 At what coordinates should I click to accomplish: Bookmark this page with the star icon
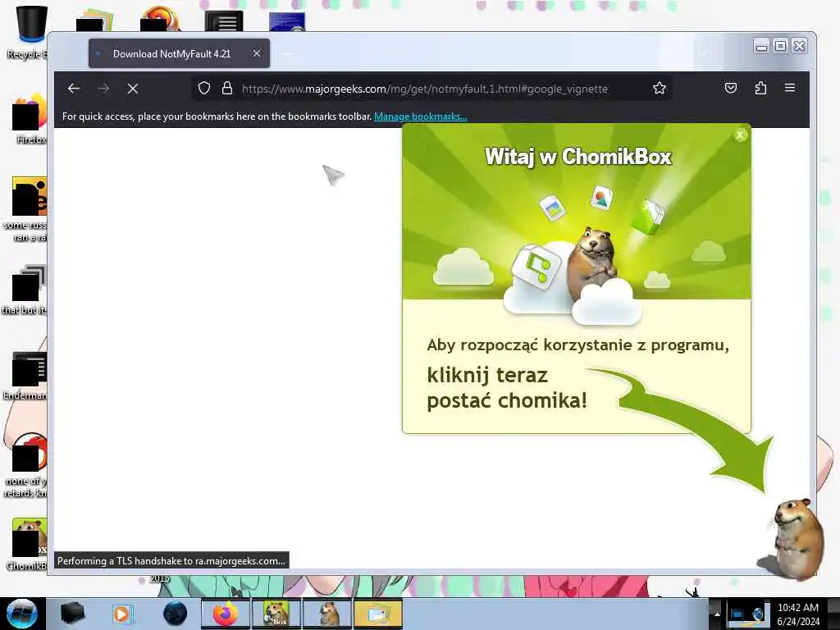[660, 88]
